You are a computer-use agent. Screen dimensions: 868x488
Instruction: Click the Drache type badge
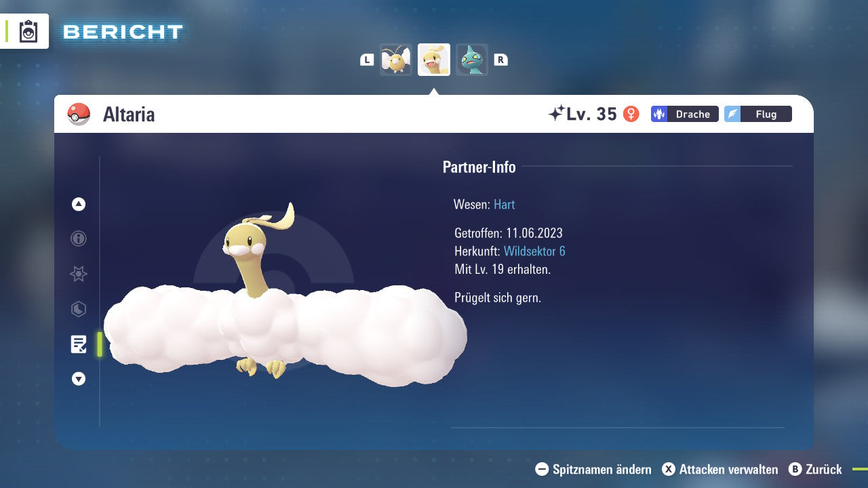point(684,114)
